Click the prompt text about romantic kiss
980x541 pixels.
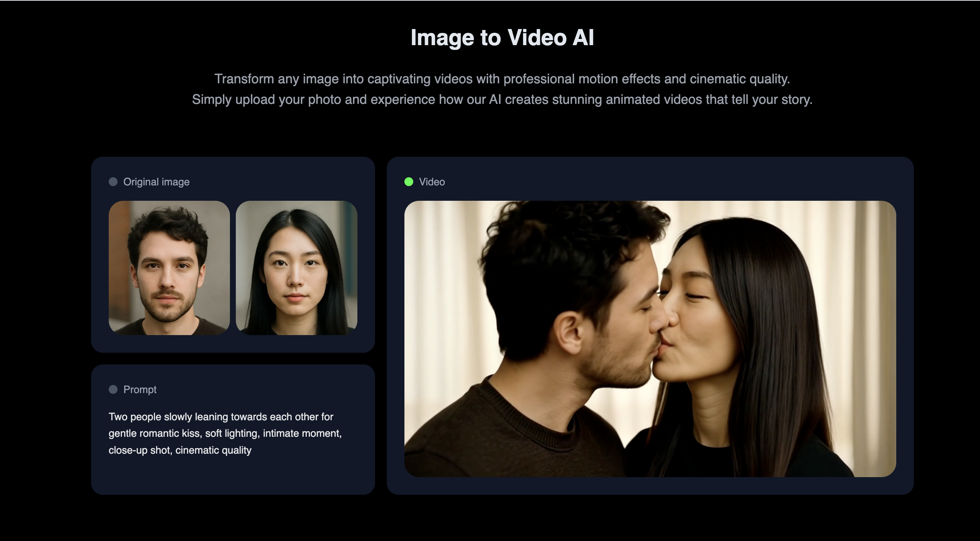click(224, 433)
